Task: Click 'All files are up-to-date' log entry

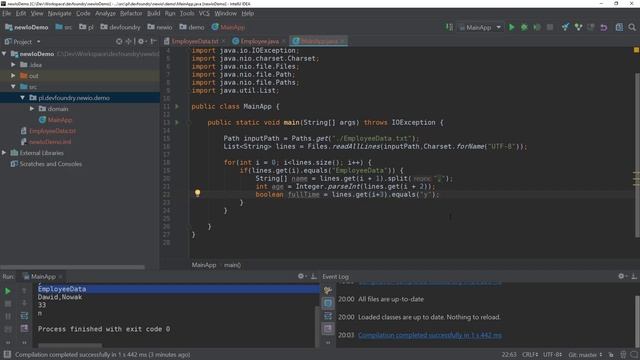Action: (391, 299)
